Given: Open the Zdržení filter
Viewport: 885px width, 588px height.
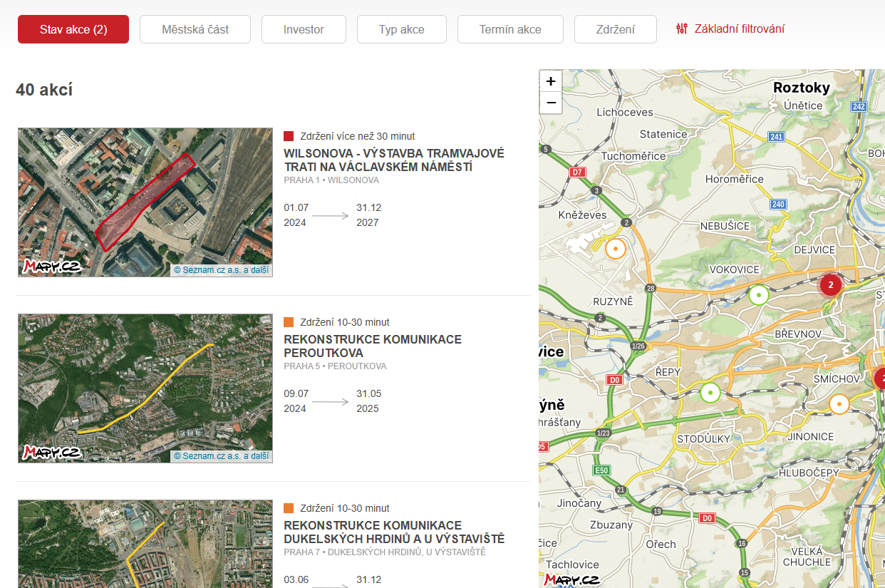Looking at the screenshot, I should pos(616,29).
